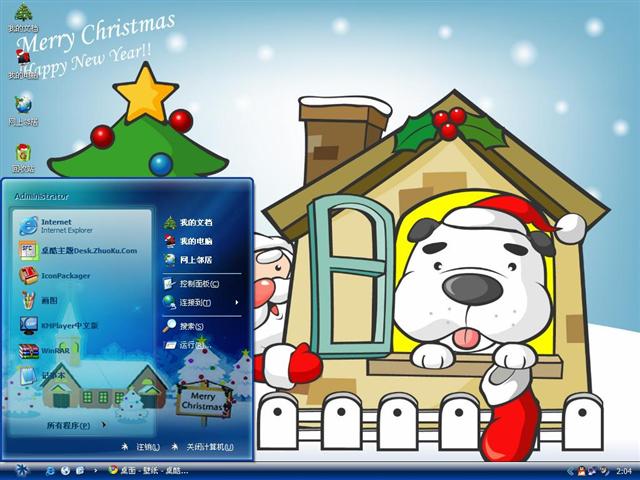Launch KMPlayer中文版 from start menu
640x480 pixels.
[58, 325]
